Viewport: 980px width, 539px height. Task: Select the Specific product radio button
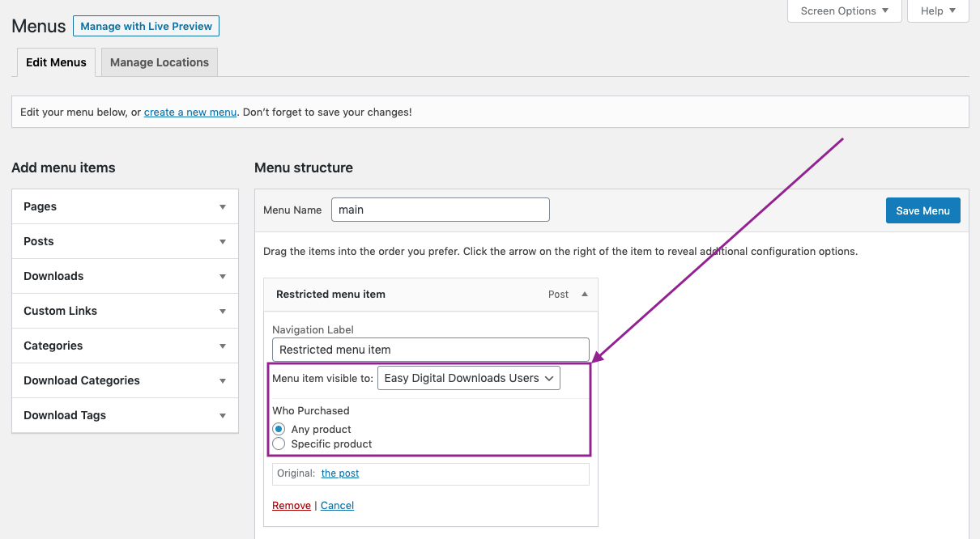[x=279, y=444]
